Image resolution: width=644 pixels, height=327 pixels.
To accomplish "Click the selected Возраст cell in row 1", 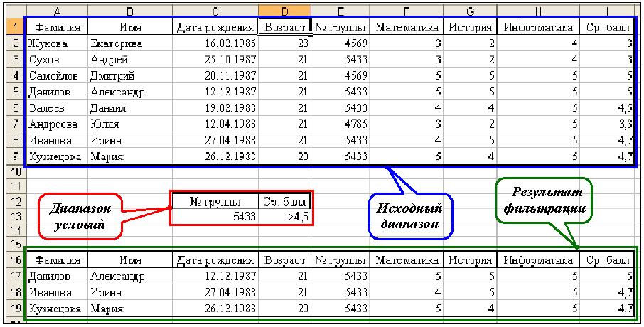I will point(284,27).
